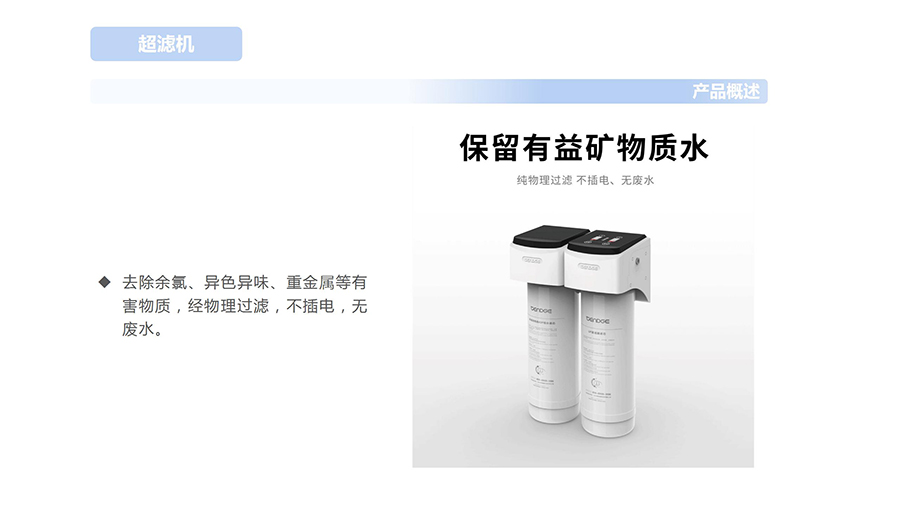
Task: Select the 产品概述 section label
Action: 726,91
